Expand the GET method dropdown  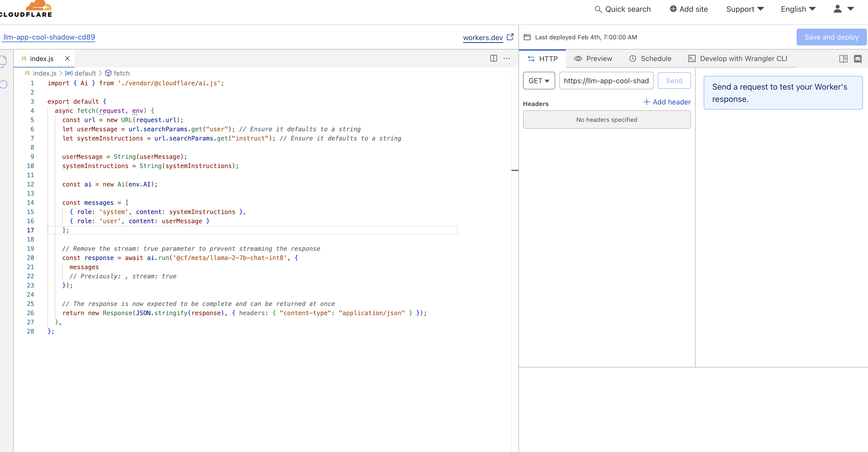click(538, 81)
